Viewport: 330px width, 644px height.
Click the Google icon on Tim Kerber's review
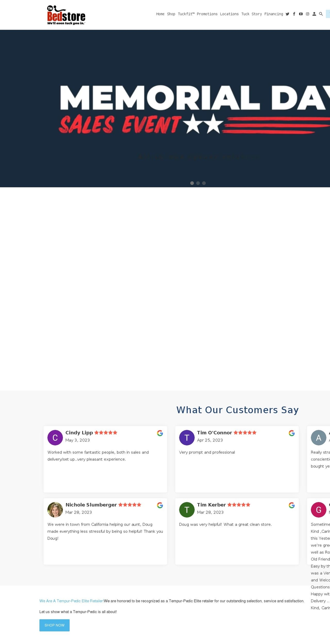tap(291, 505)
